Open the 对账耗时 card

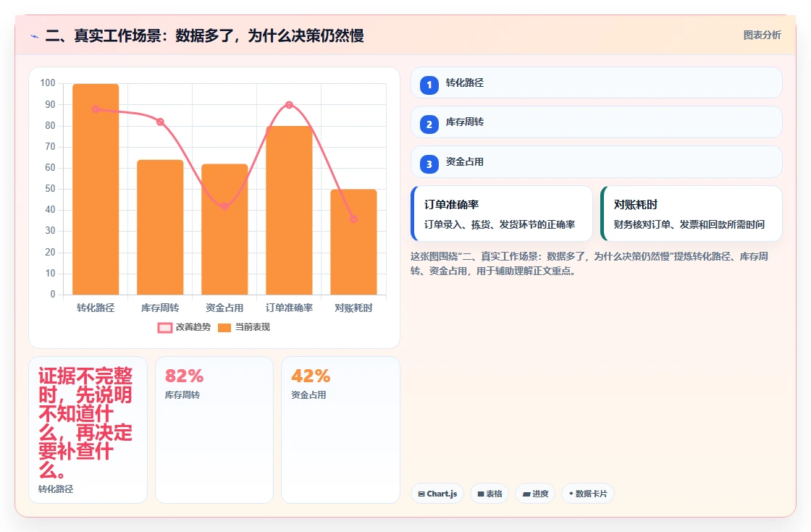692,214
